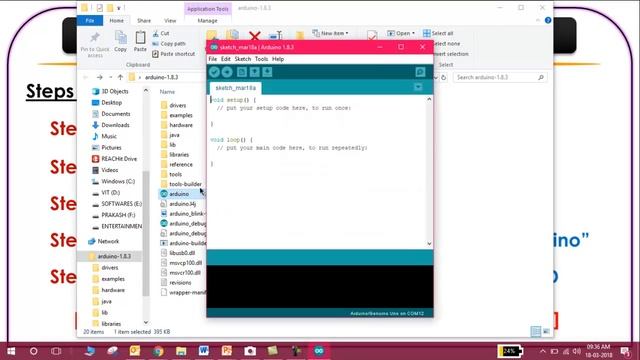Open Arduino Help menu
This screenshot has height=360, width=640.
[x=278, y=59]
